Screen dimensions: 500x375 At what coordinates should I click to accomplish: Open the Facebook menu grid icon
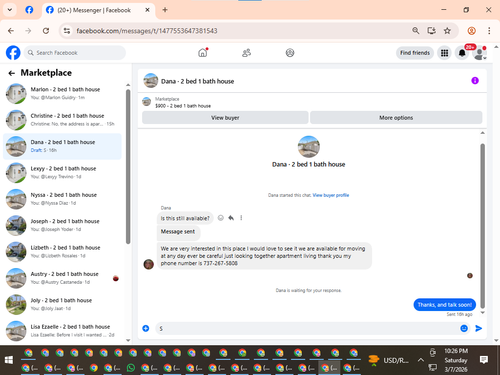coord(444,53)
